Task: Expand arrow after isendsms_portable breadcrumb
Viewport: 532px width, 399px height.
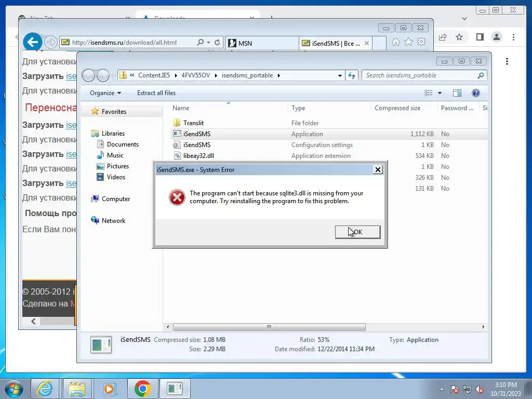Action: coord(278,75)
